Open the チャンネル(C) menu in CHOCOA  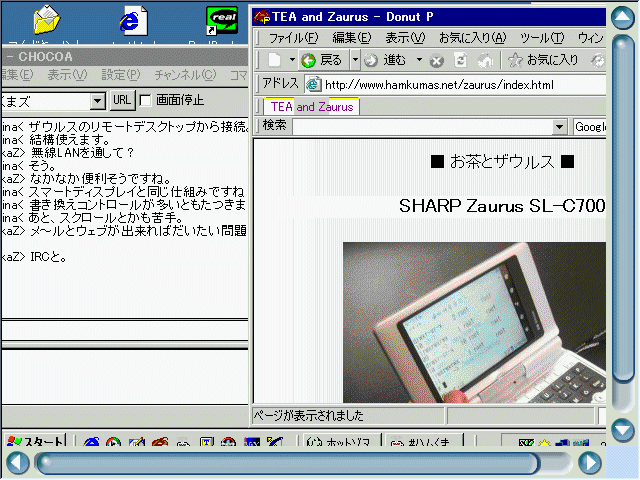[185, 75]
